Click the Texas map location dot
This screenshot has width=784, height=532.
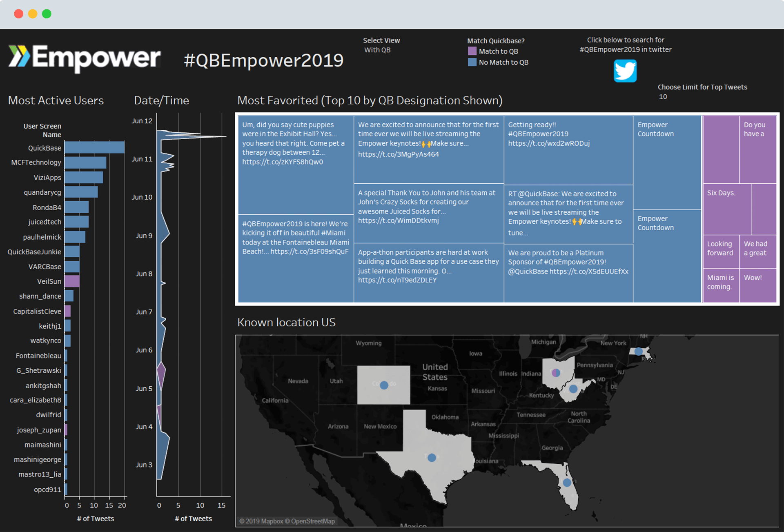tap(432, 458)
